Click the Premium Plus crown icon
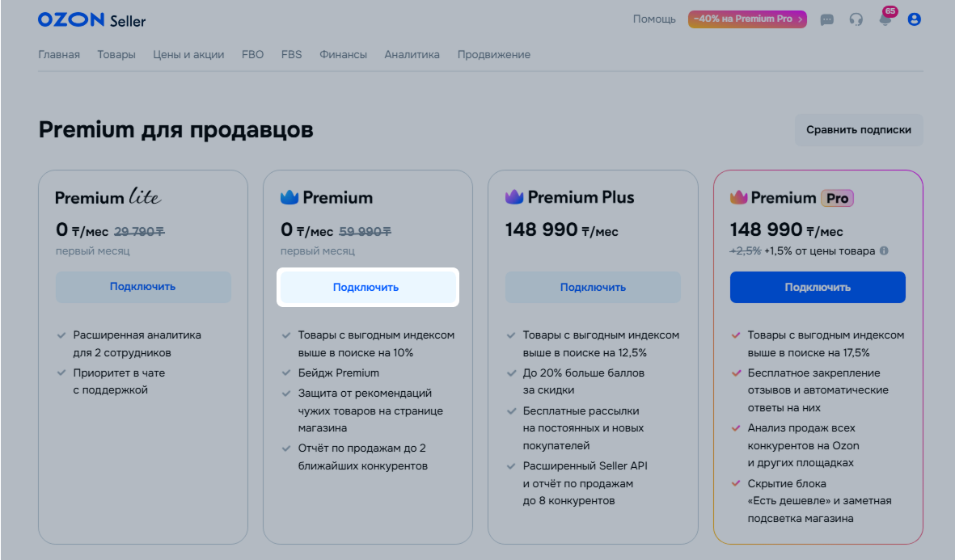 point(514,197)
